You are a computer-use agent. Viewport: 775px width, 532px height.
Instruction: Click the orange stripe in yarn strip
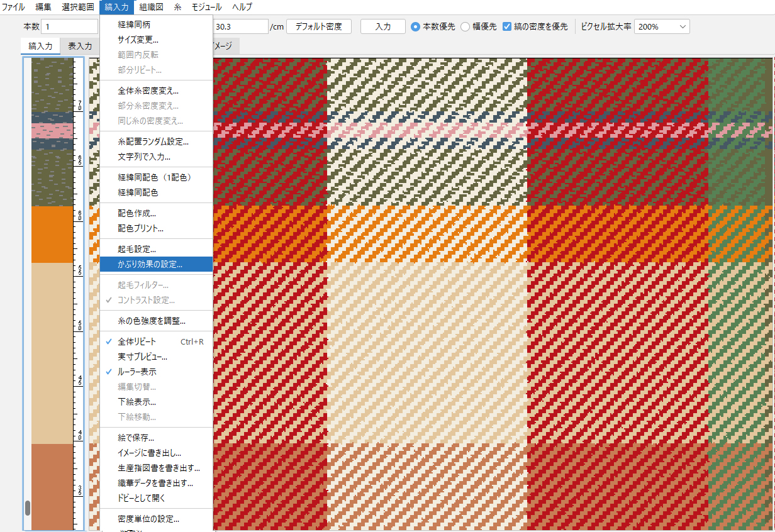coord(52,235)
